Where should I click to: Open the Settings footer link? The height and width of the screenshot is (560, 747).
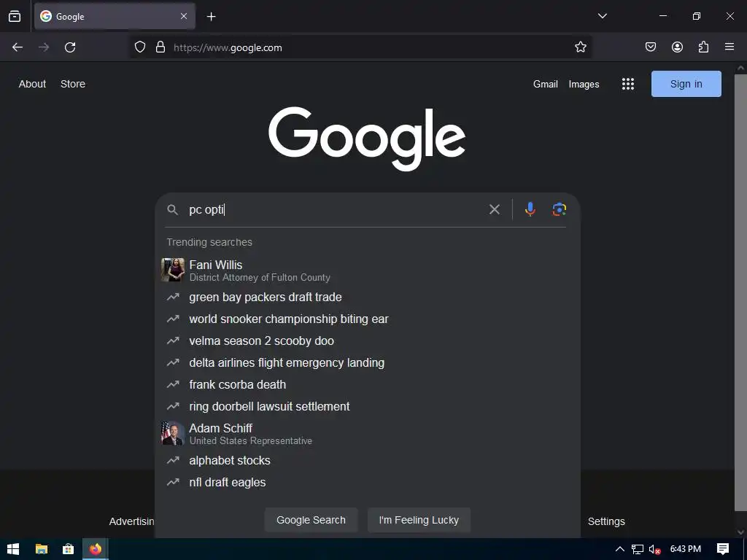606,521
